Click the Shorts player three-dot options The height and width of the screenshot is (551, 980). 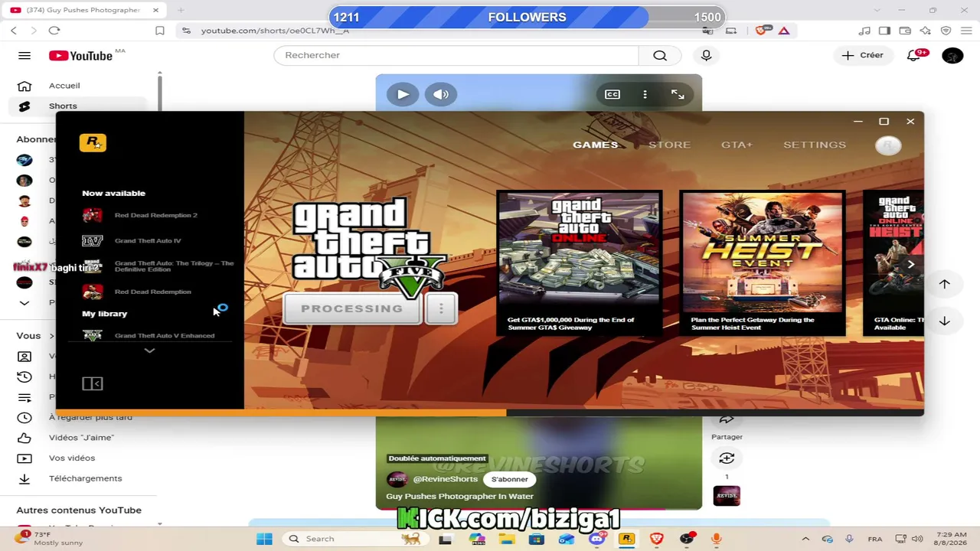tap(645, 94)
